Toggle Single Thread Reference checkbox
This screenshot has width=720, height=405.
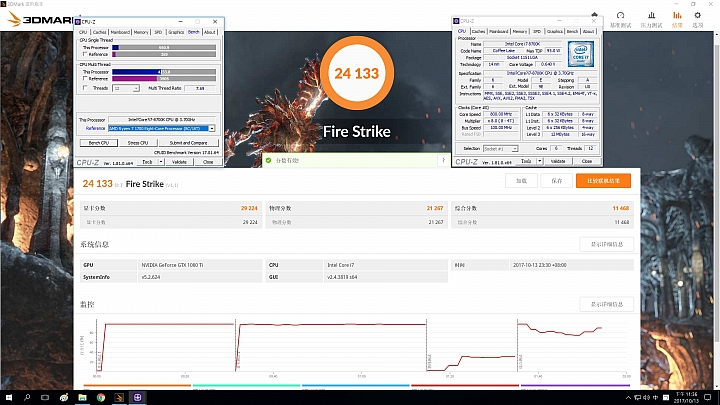(x=84, y=54)
